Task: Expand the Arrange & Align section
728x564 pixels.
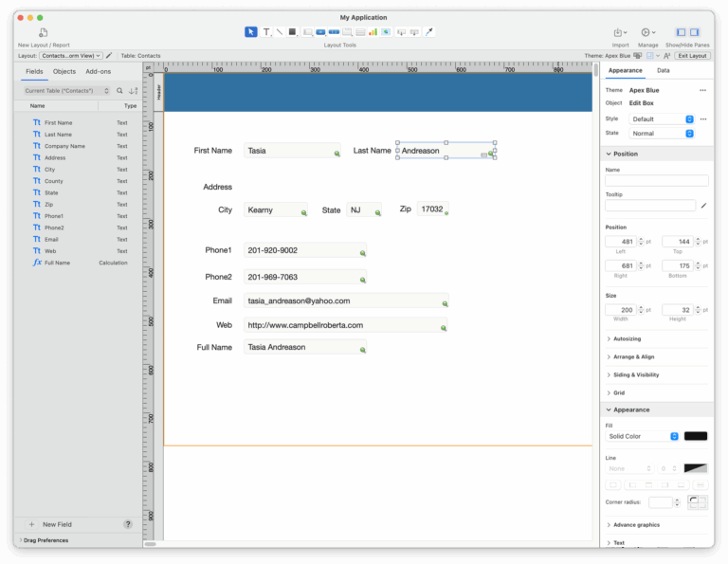Action: 633,356
